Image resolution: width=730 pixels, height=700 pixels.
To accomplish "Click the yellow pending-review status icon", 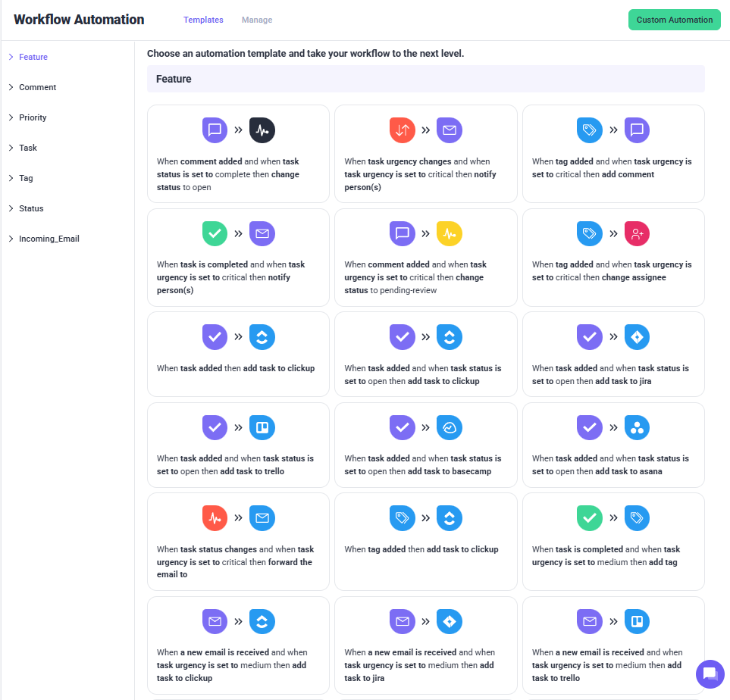I will (x=450, y=233).
